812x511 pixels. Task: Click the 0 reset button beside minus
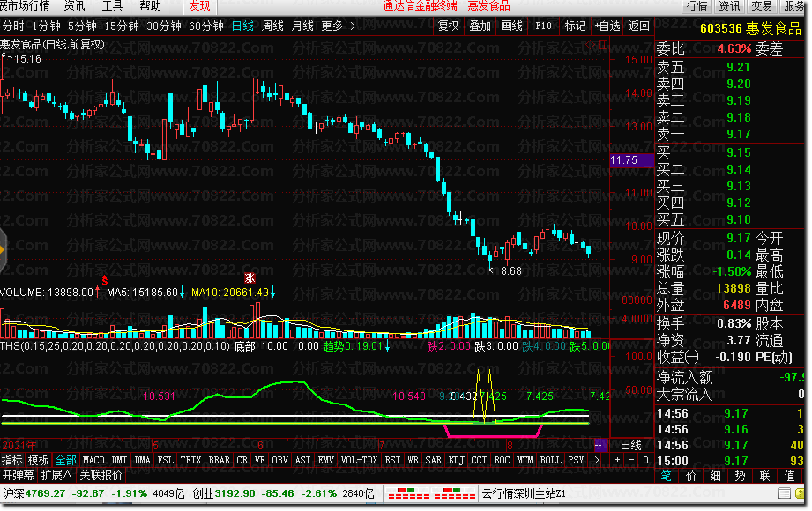[645, 460]
